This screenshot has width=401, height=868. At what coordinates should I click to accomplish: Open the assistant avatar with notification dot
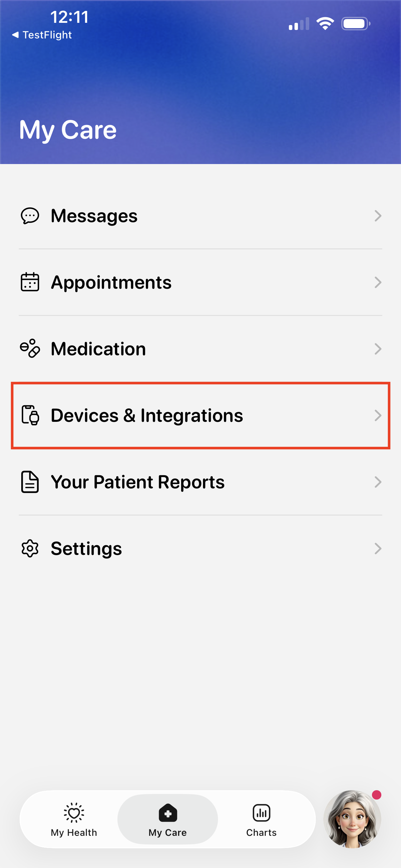tap(352, 819)
